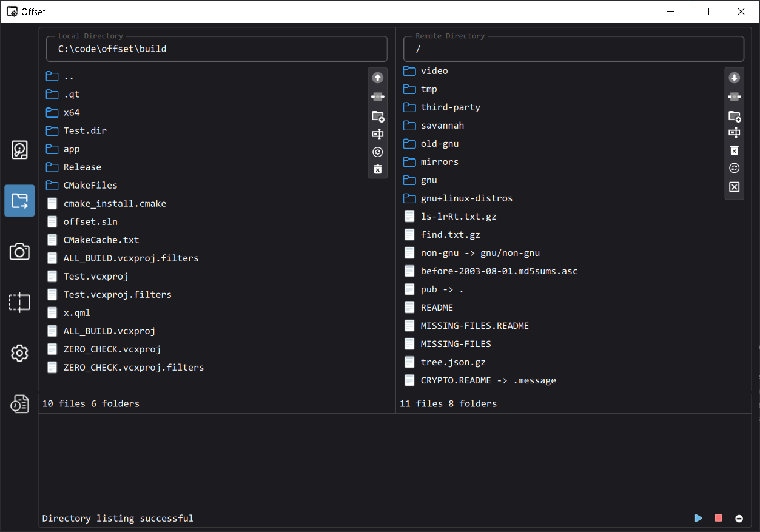760x532 pixels.
Task: Click 'Directory listing successful' status message
Action: tap(118, 518)
